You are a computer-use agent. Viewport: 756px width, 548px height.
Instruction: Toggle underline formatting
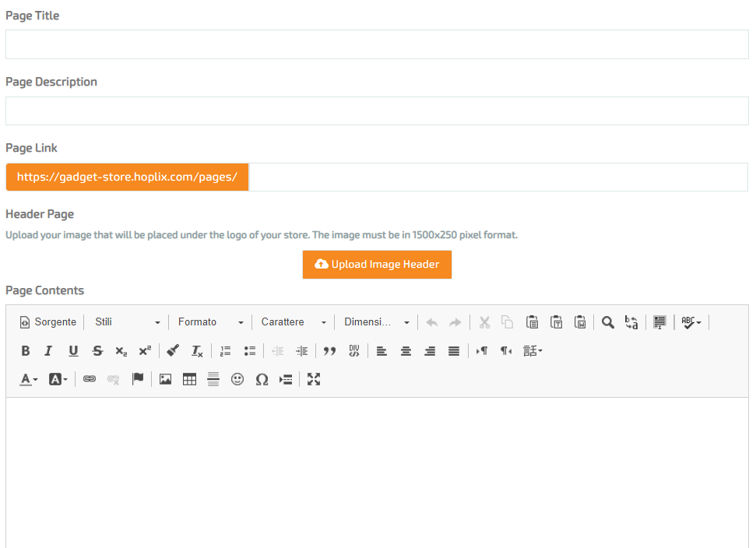pyautogui.click(x=73, y=351)
